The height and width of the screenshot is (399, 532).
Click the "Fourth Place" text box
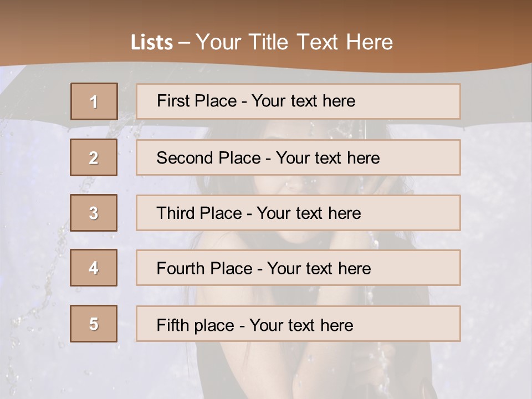298,268
